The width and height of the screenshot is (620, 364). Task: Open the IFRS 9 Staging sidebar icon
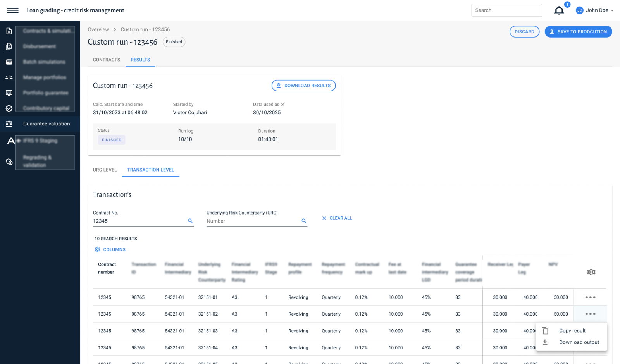(11, 141)
